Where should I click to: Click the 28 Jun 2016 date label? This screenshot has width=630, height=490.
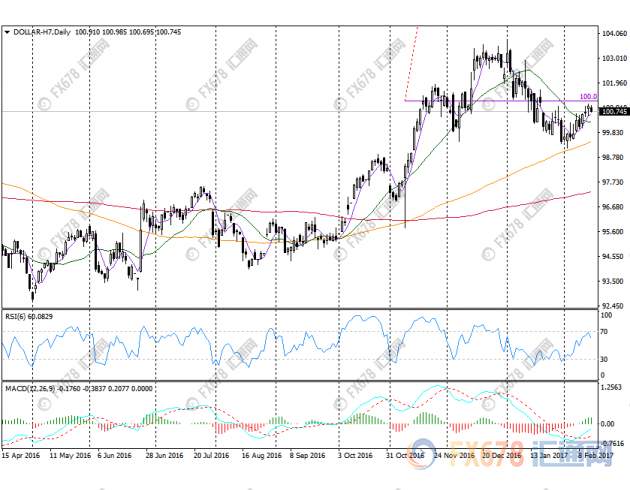[x=164, y=453]
